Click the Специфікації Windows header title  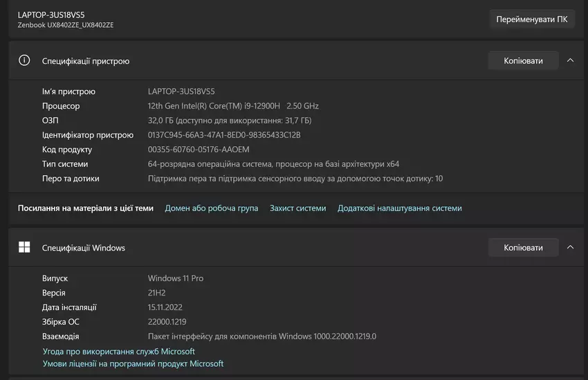pyautogui.click(x=84, y=248)
